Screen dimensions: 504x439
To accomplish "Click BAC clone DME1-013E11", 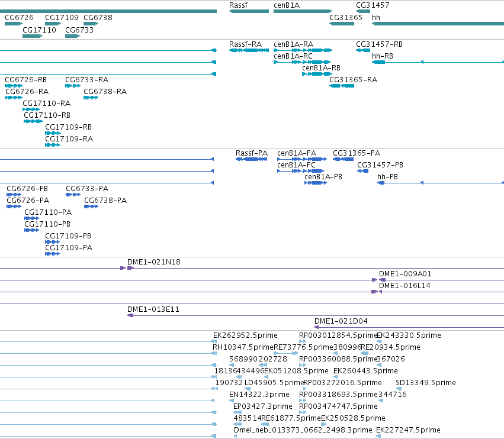I will [316, 315].
